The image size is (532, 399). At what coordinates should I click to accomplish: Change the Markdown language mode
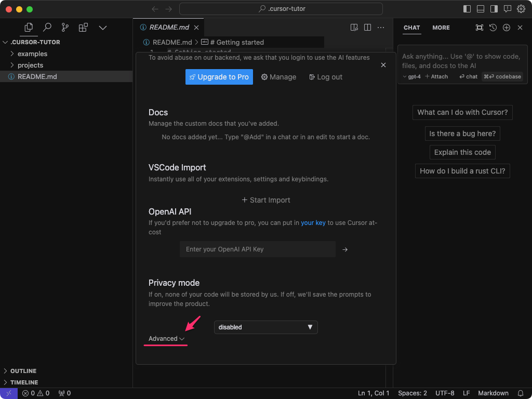tap(494, 394)
